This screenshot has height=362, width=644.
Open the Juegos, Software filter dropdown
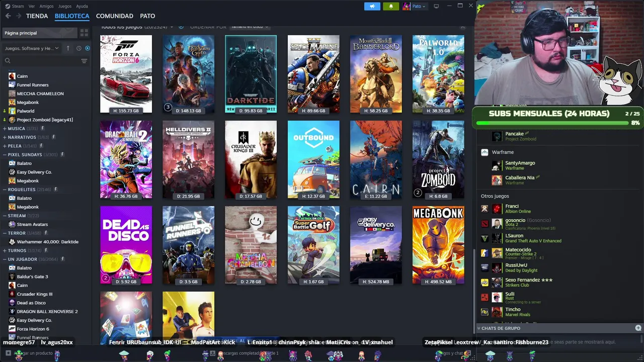pos(32,48)
